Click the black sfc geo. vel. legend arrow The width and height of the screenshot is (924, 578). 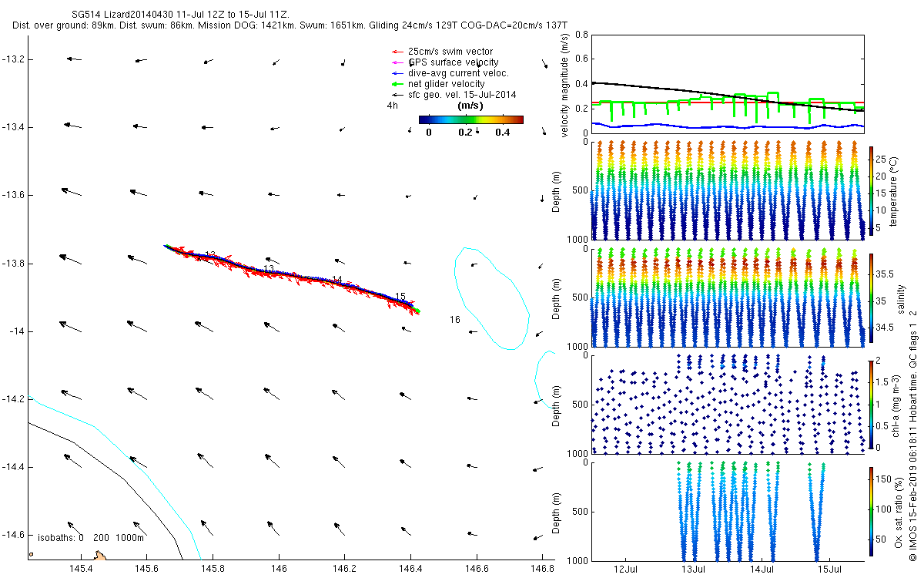398,94
